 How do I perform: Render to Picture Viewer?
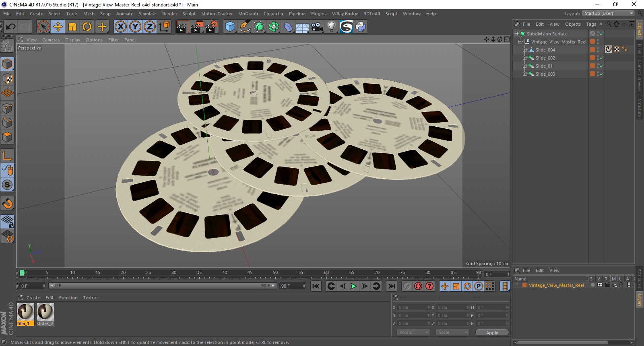click(x=197, y=27)
